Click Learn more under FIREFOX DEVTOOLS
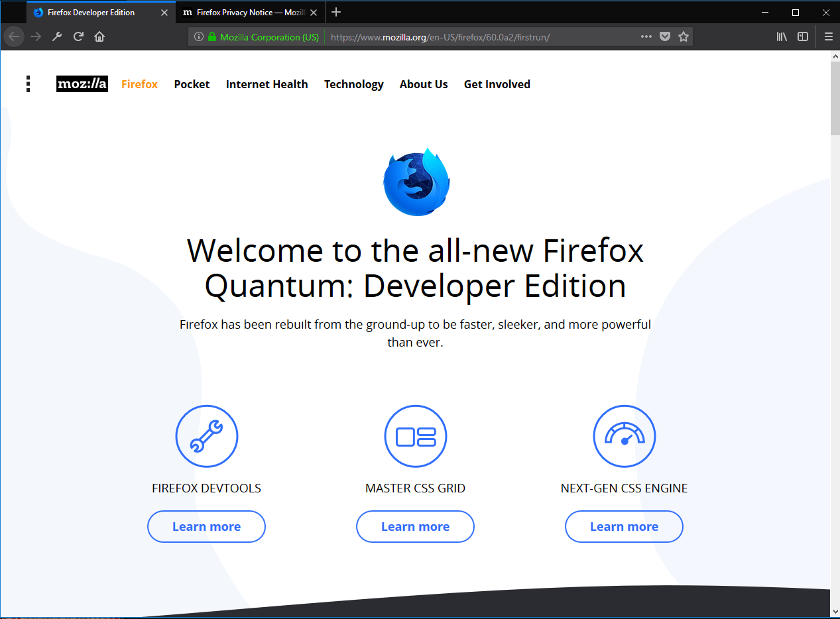Viewport: 840px width, 619px height. 206,526
